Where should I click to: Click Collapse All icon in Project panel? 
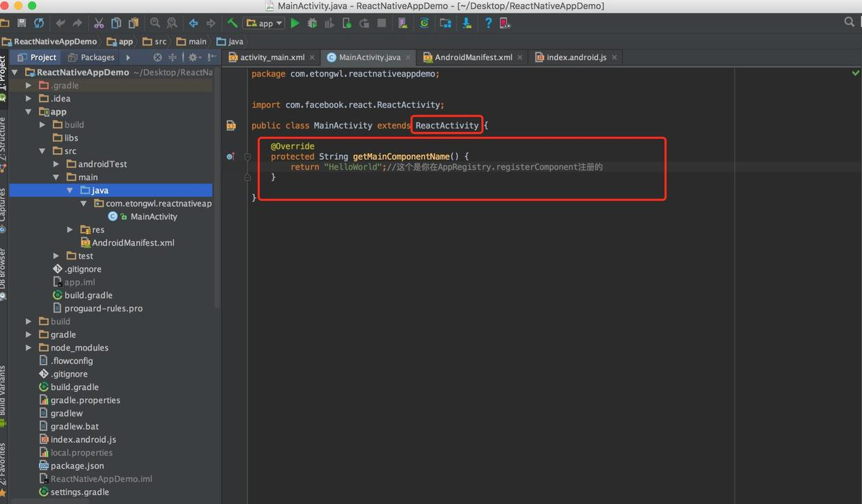point(172,57)
